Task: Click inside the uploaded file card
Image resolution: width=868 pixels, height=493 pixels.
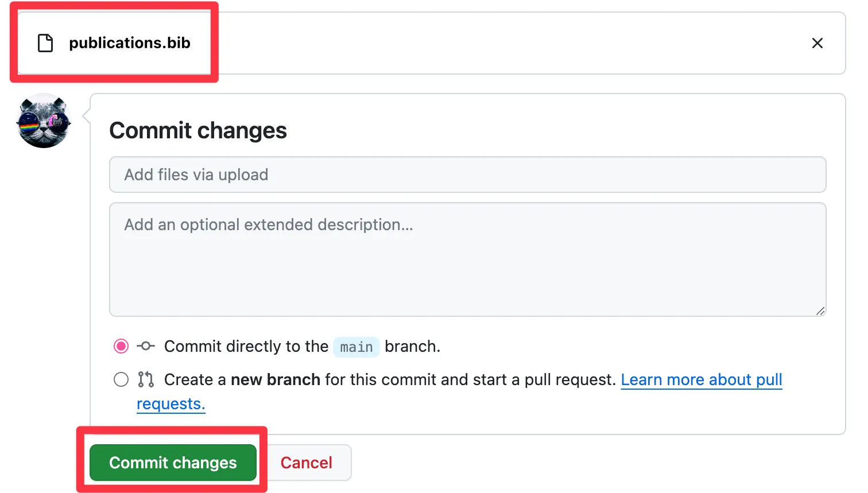Action: point(402,42)
